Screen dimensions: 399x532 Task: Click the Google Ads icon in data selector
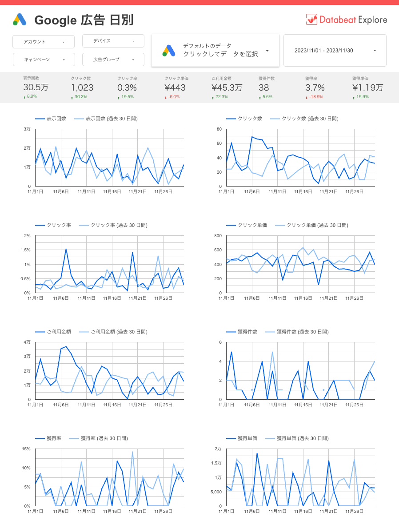[168, 51]
